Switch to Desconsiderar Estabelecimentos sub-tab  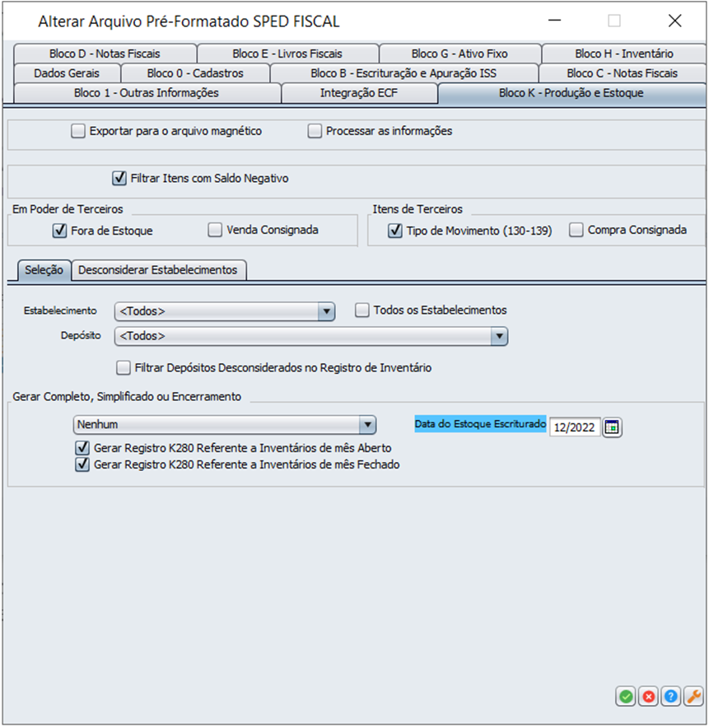[x=158, y=270]
